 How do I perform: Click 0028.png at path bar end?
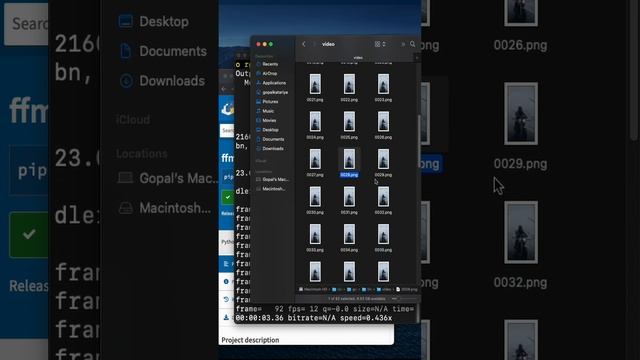pyautogui.click(x=407, y=289)
